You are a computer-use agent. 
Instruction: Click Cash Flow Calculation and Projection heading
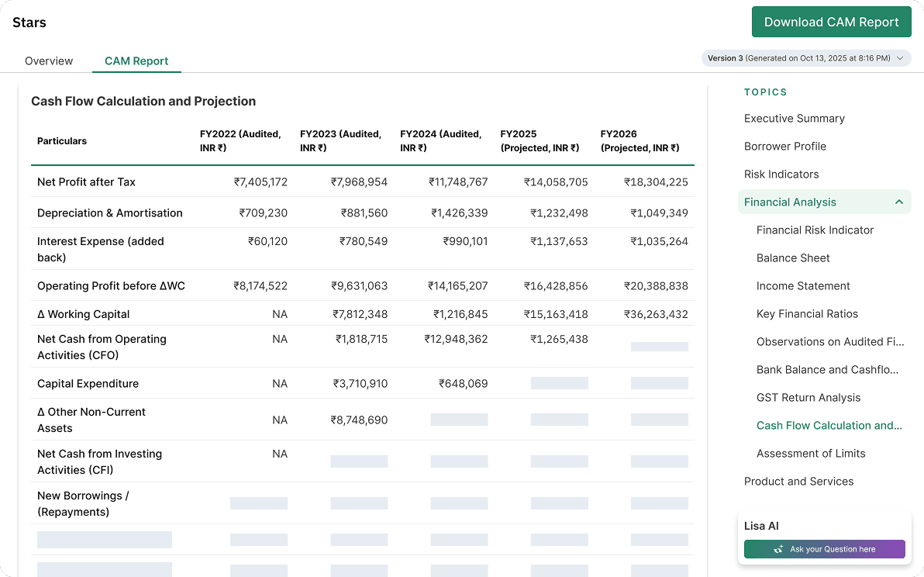click(143, 102)
